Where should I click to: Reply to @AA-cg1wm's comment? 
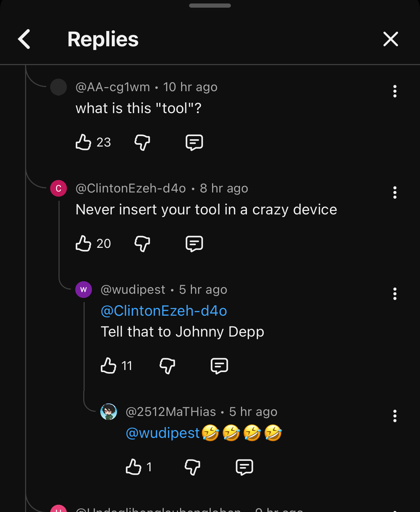[x=194, y=142]
